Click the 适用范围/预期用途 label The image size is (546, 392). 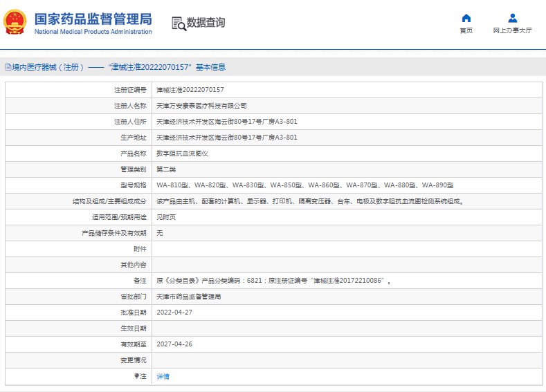pos(119,217)
